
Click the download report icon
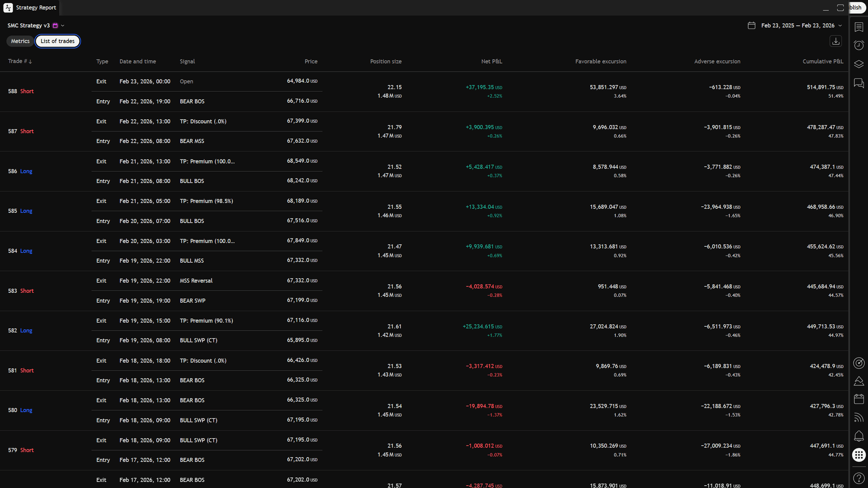pos(835,41)
